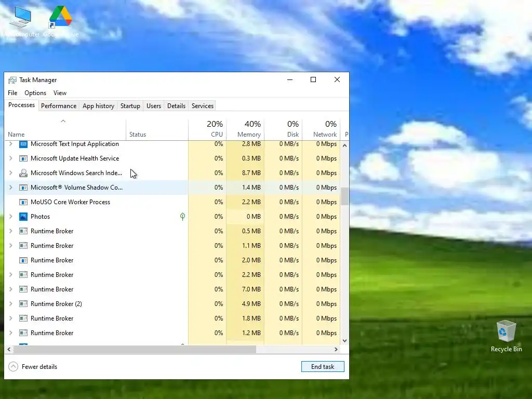The width and height of the screenshot is (532, 399).
Task: Expand Microsoft Volume Shadow Copy row
Action: click(10, 188)
